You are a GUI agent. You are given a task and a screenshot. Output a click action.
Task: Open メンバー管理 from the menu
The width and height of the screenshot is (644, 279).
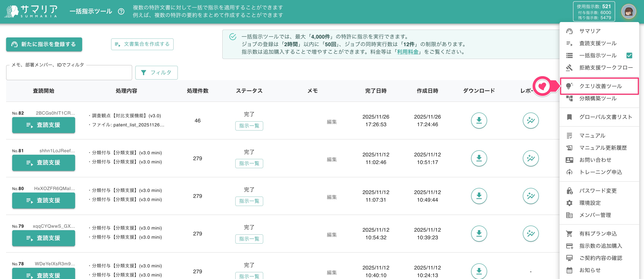point(599,215)
